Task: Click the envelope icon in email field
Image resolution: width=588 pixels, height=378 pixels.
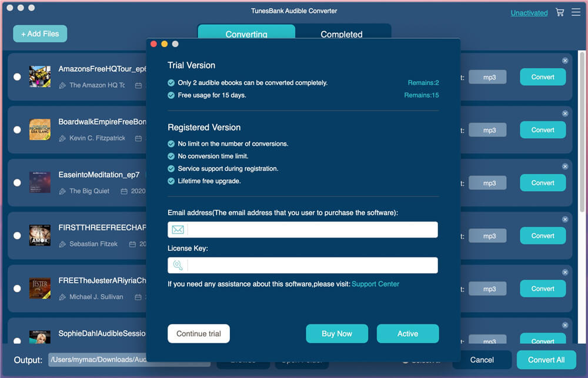Action: point(178,229)
